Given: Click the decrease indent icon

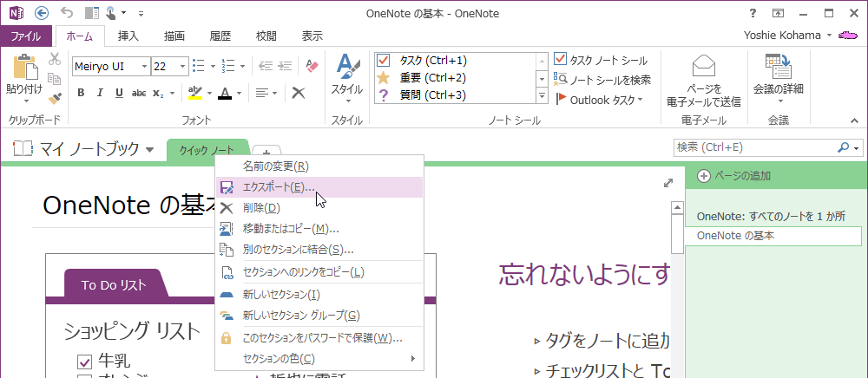Looking at the screenshot, I should (265, 66).
